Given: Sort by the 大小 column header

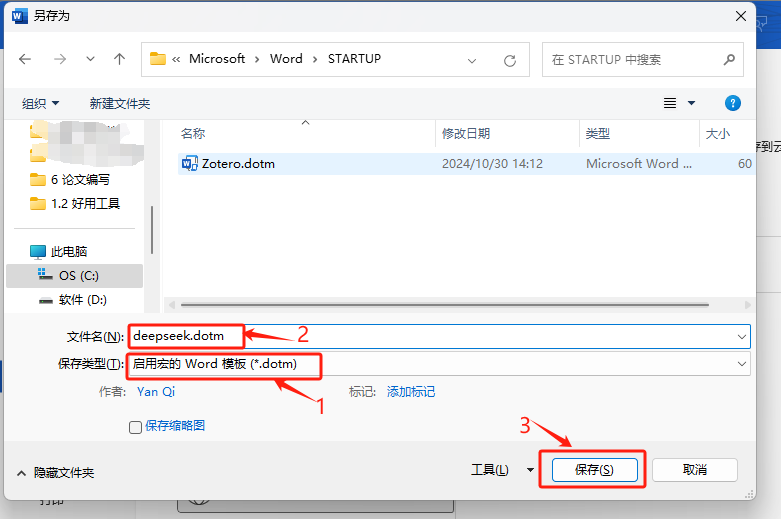Looking at the screenshot, I should click(718, 133).
